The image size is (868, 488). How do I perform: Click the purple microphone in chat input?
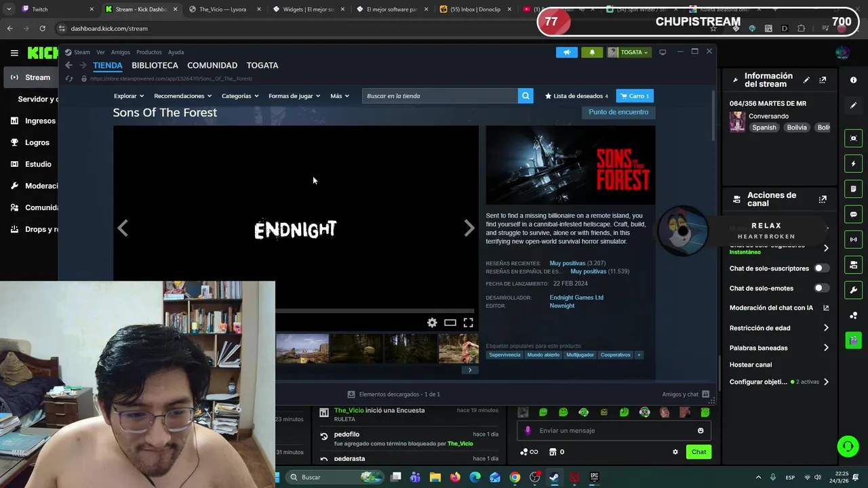coord(528,430)
